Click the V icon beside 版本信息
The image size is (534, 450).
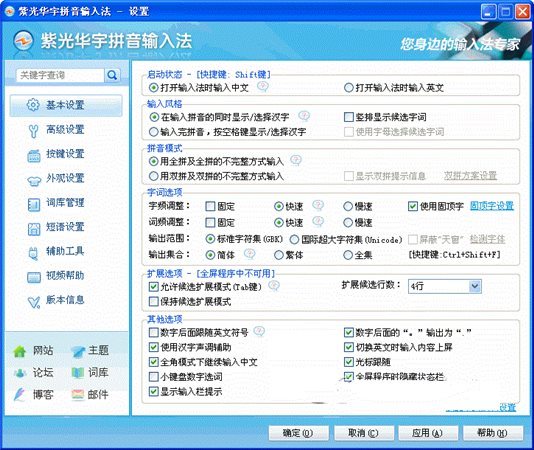(34, 302)
